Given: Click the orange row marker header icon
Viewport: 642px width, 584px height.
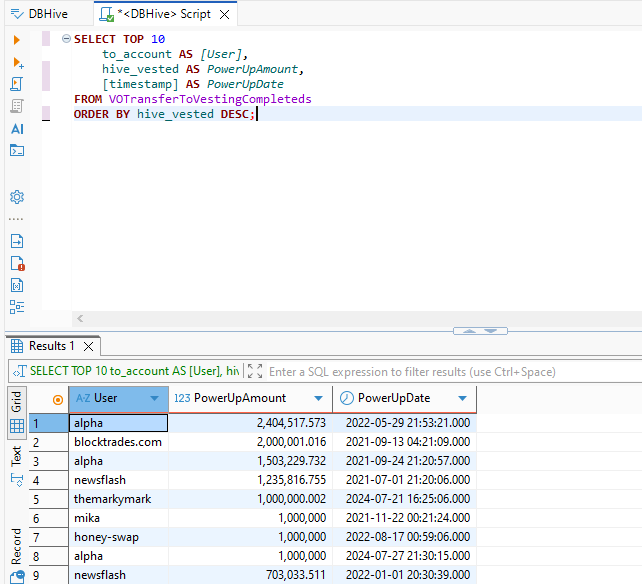Looking at the screenshot, I should pyautogui.click(x=58, y=400).
